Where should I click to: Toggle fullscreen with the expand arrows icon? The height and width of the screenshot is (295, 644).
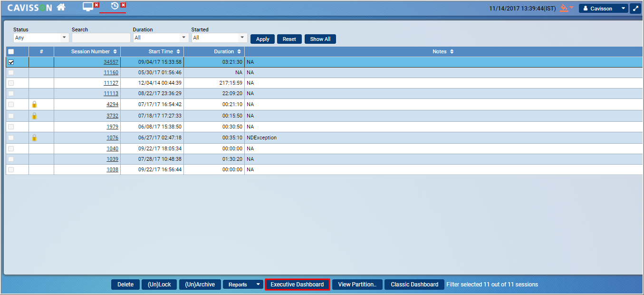coord(635,9)
